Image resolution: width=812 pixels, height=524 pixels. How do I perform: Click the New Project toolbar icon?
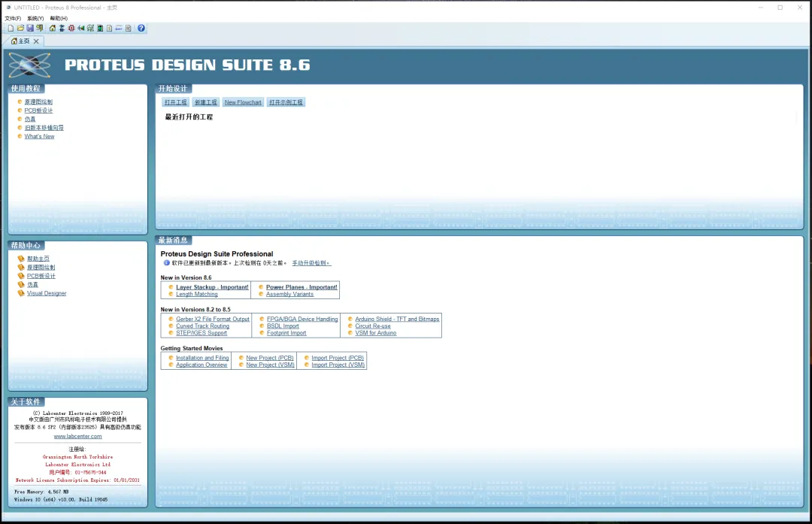[11, 28]
